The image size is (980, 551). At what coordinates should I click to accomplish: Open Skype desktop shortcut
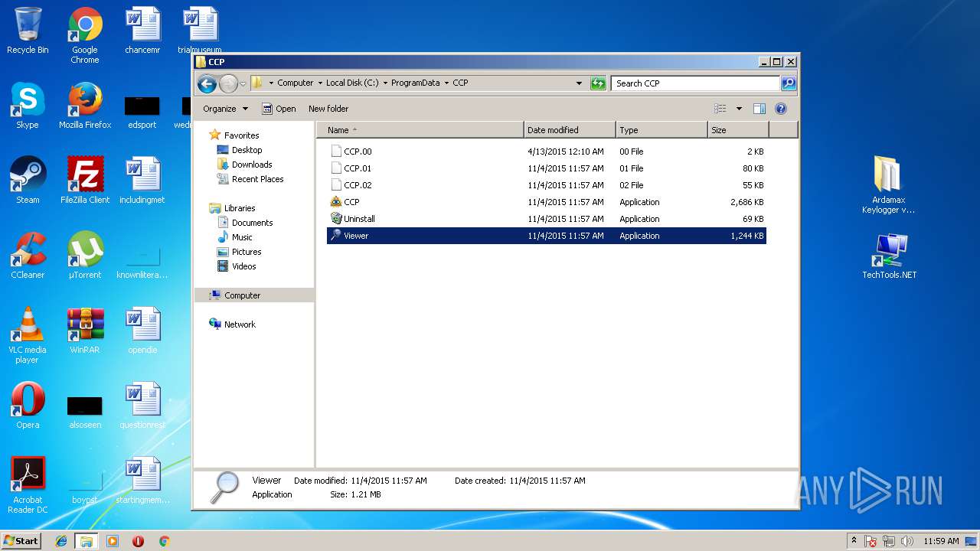point(28,106)
